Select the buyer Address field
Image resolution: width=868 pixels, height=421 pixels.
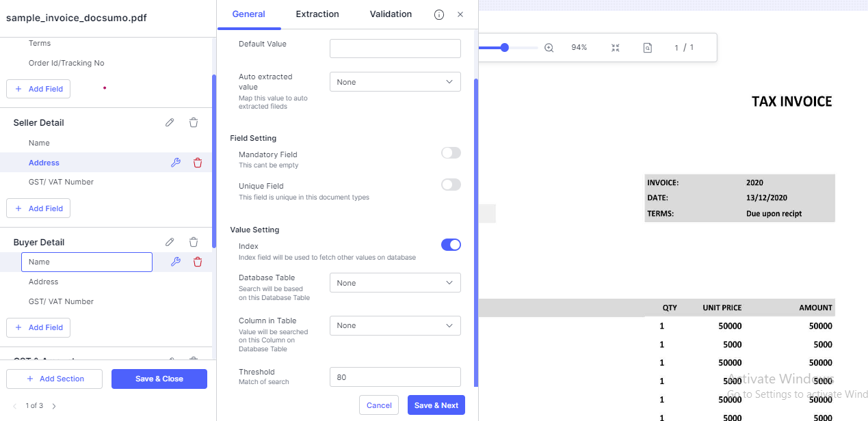tap(43, 282)
